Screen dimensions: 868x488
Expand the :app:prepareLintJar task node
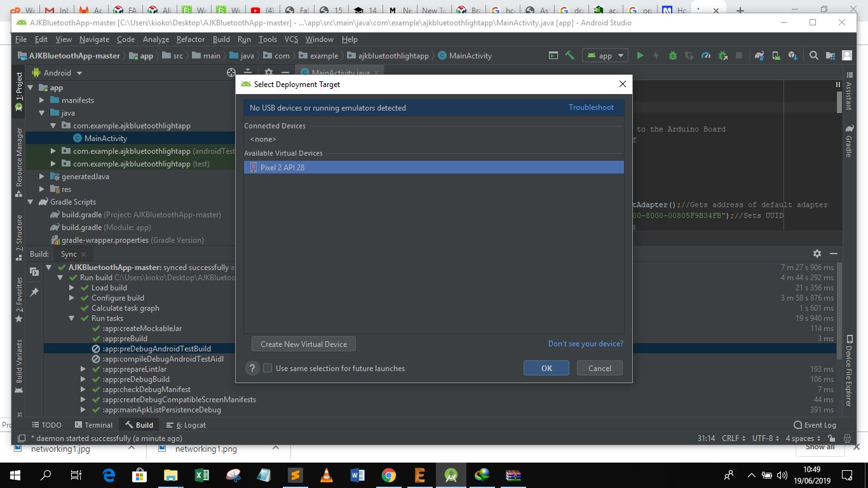tap(83, 369)
